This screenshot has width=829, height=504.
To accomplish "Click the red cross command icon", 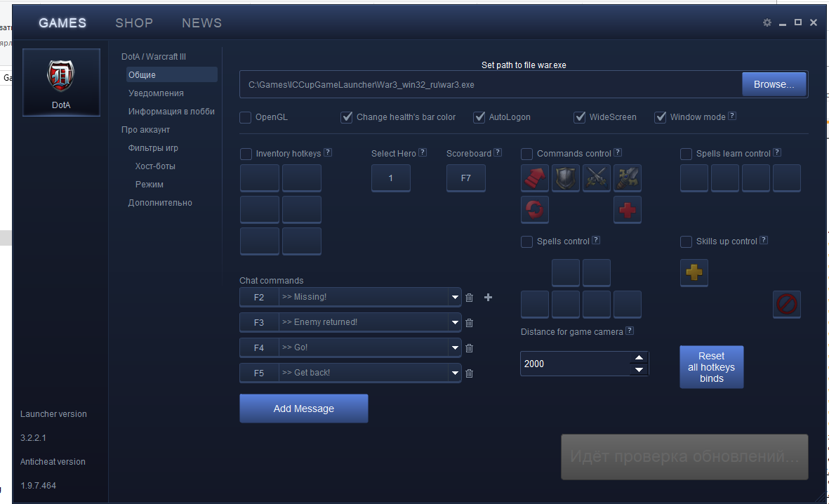I will (628, 209).
